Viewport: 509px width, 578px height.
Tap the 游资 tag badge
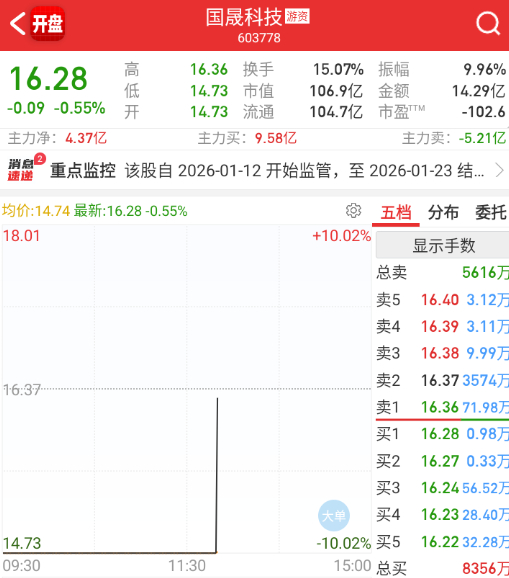click(x=297, y=16)
